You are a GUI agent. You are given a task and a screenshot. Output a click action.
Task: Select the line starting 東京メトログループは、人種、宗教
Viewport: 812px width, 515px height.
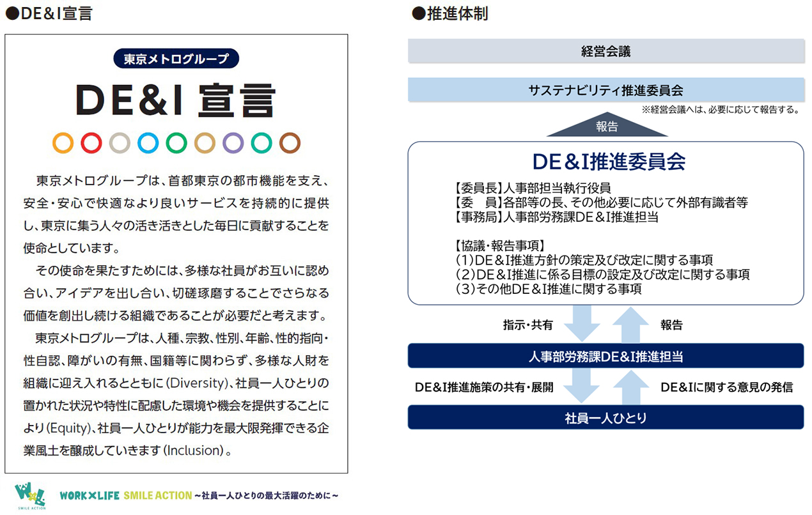[x=182, y=338]
